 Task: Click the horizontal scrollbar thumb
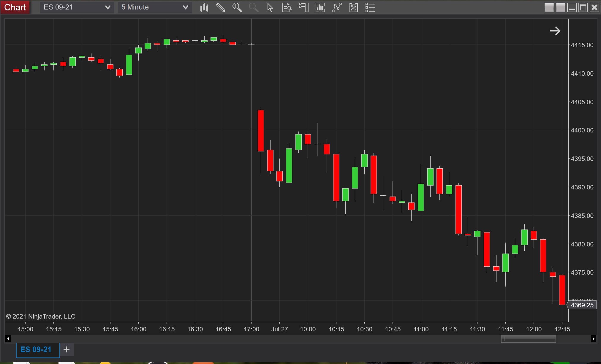[x=528, y=339]
